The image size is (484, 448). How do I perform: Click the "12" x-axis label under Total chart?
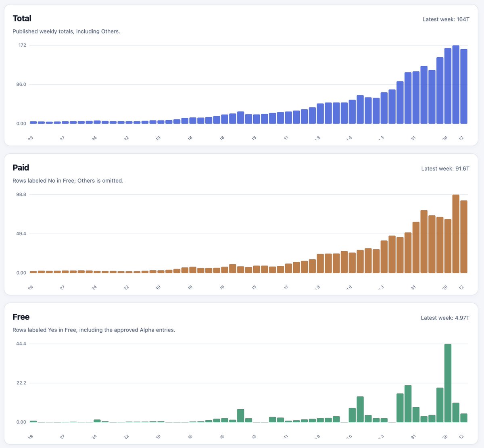pyautogui.click(x=461, y=138)
